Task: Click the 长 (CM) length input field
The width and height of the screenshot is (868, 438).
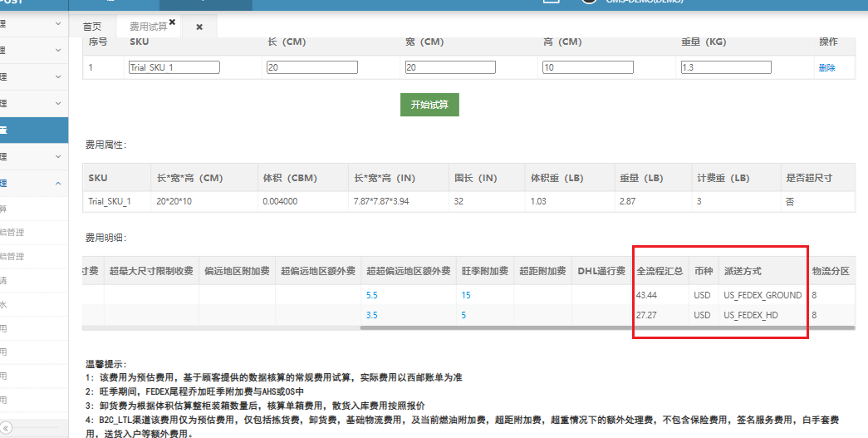Action: click(312, 67)
